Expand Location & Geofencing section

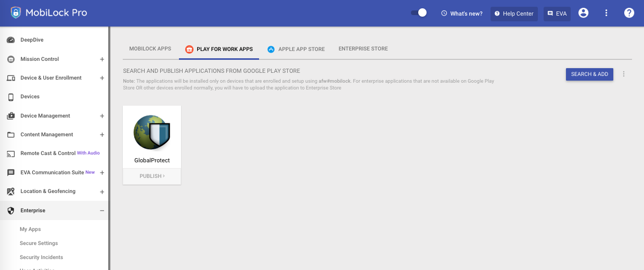(x=102, y=191)
